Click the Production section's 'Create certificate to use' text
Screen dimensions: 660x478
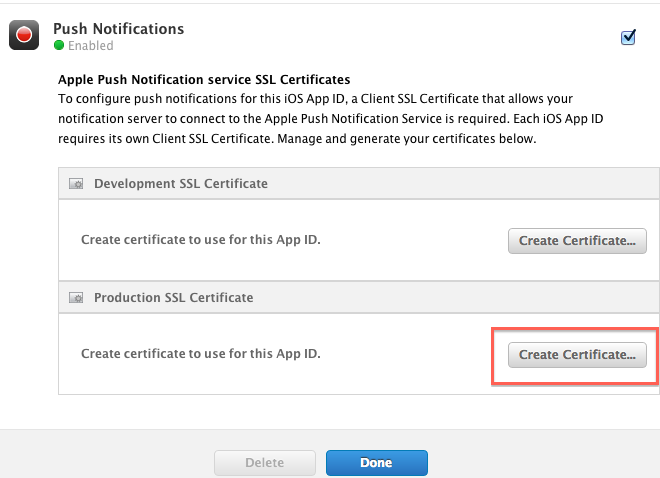(201, 353)
